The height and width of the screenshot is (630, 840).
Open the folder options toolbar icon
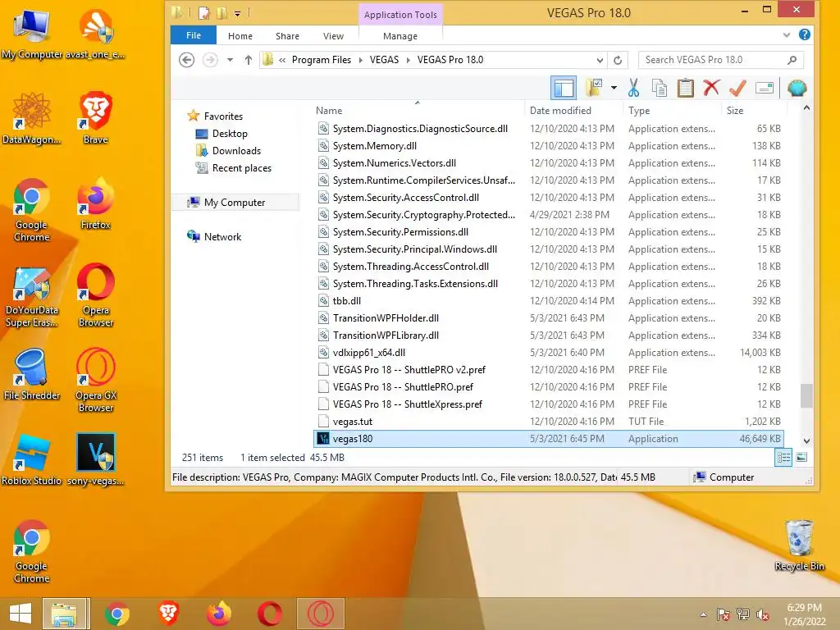tap(594, 88)
